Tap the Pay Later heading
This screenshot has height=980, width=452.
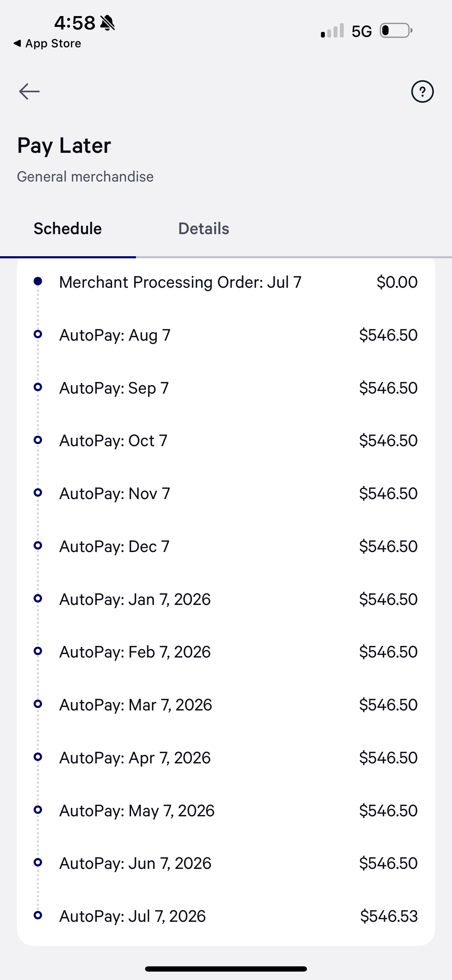[x=64, y=146]
